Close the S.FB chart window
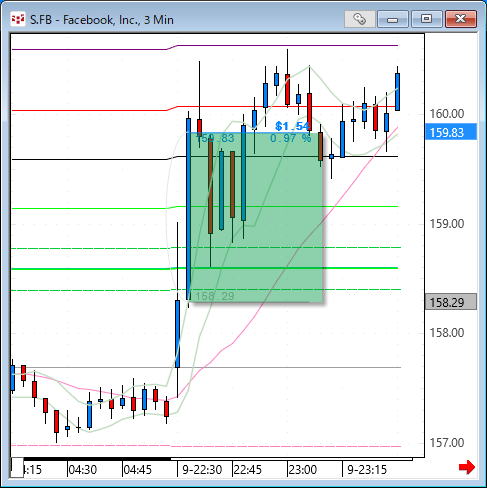Screen dimensions: 487x488 [461, 19]
